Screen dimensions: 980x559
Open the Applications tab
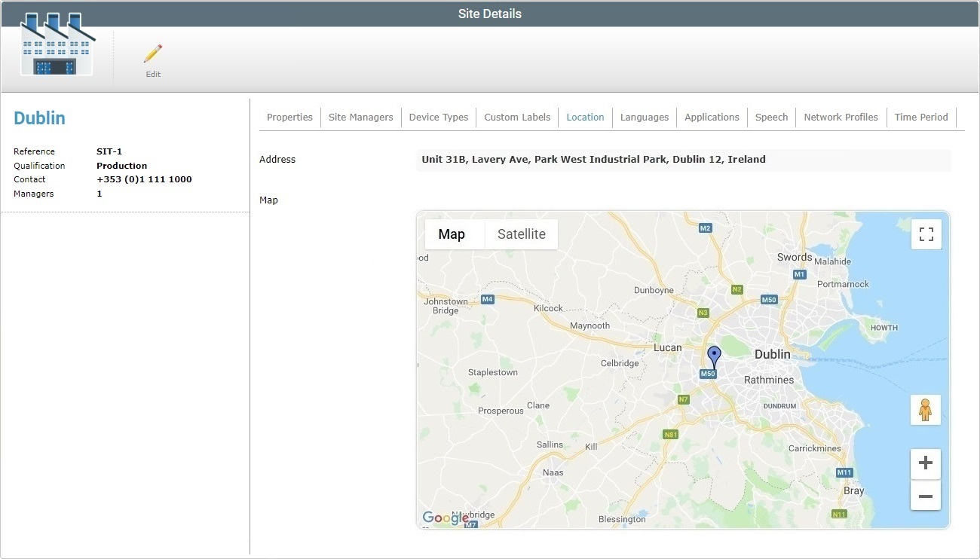[x=712, y=117]
